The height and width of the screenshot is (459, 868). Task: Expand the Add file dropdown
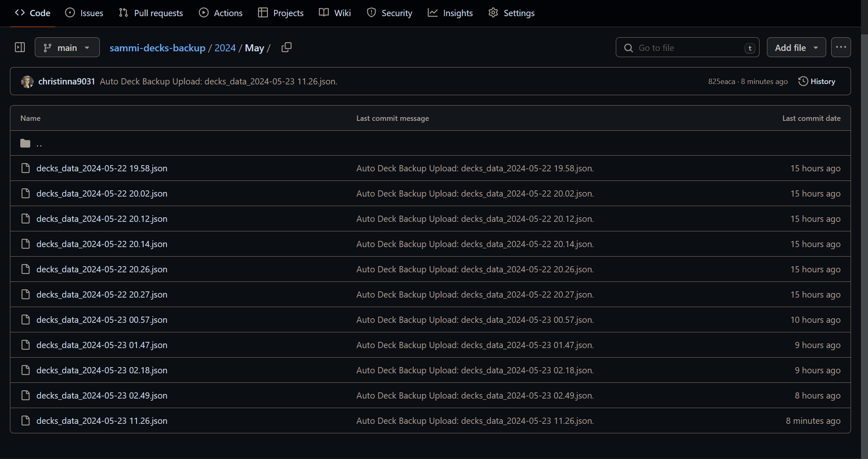(x=796, y=47)
